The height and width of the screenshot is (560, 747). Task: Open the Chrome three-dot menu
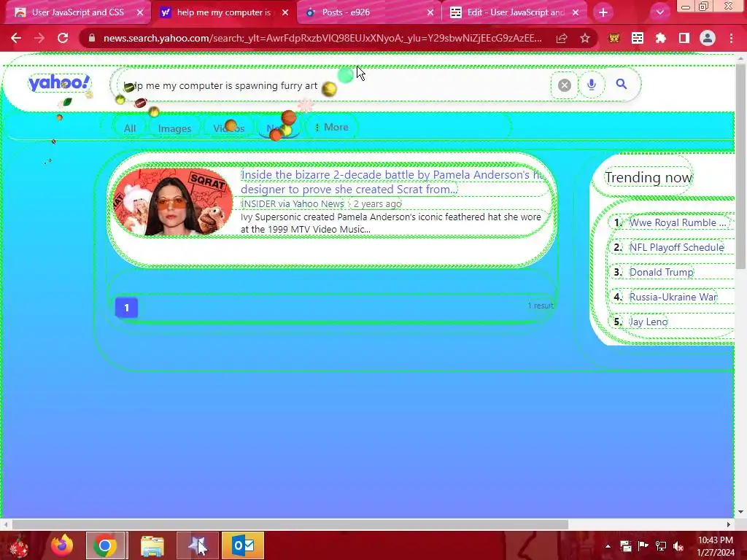[731, 38]
